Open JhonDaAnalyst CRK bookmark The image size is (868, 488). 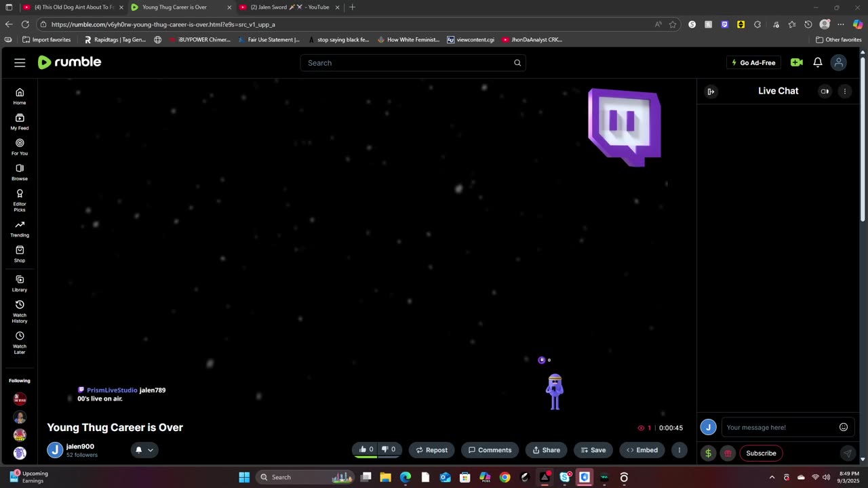[x=532, y=40]
